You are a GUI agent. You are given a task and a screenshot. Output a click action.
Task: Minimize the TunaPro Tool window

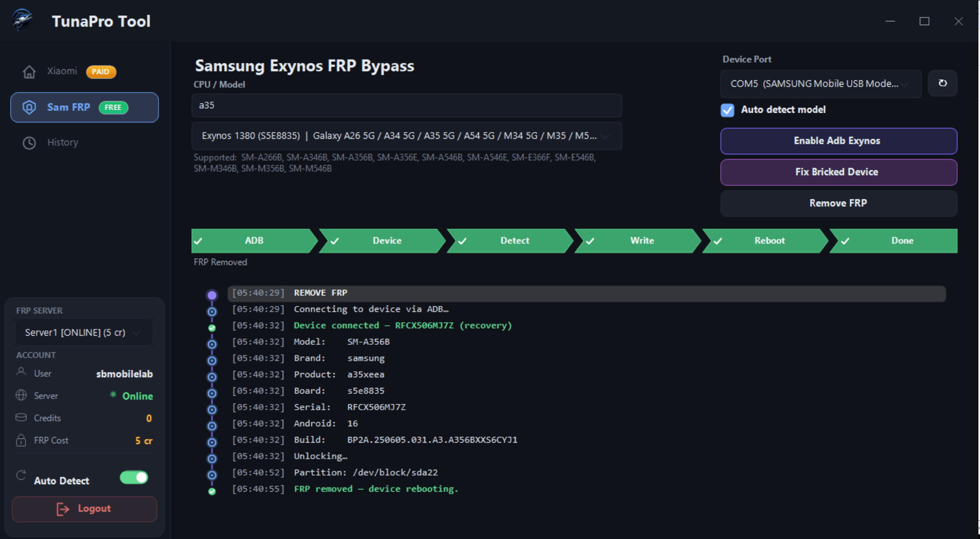click(890, 21)
